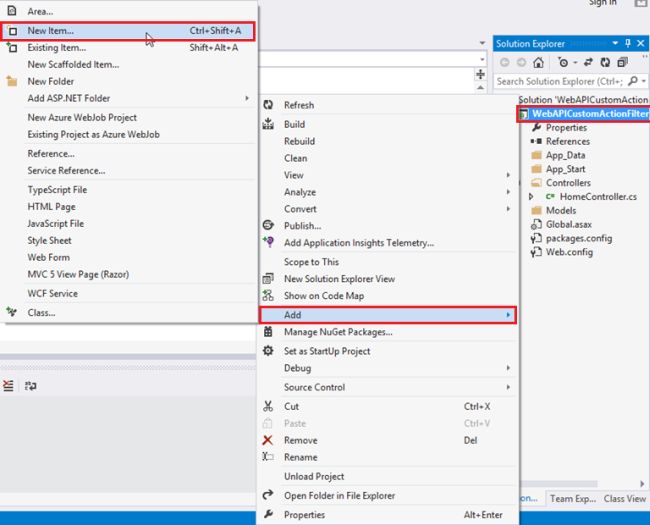Image resolution: width=650 pixels, height=525 pixels.
Task: Expand the Source Control submenu
Action: 388,387
